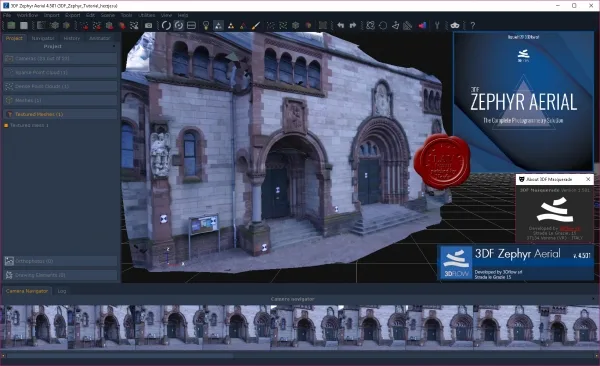
Task: Click the redo arrow icon
Action: [x=353, y=25]
